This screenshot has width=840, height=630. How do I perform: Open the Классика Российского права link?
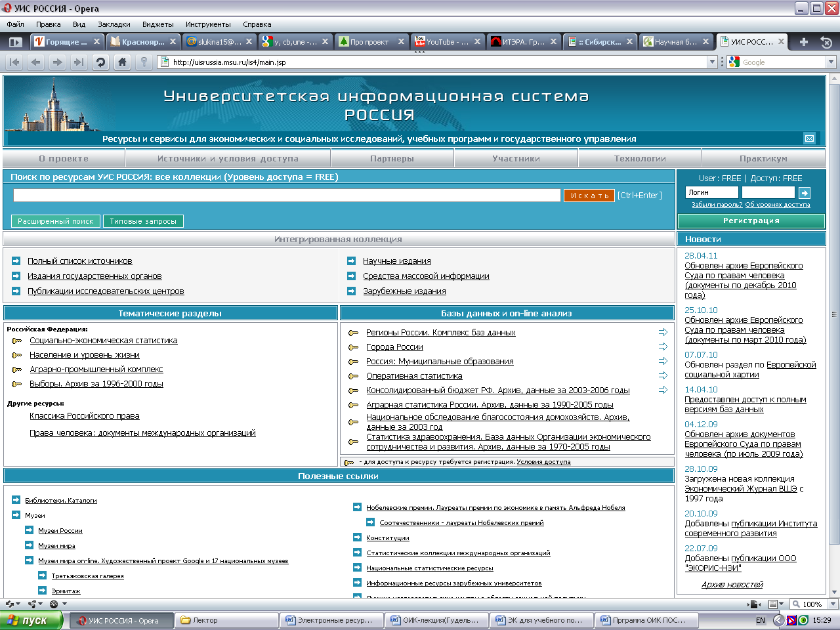pyautogui.click(x=85, y=416)
